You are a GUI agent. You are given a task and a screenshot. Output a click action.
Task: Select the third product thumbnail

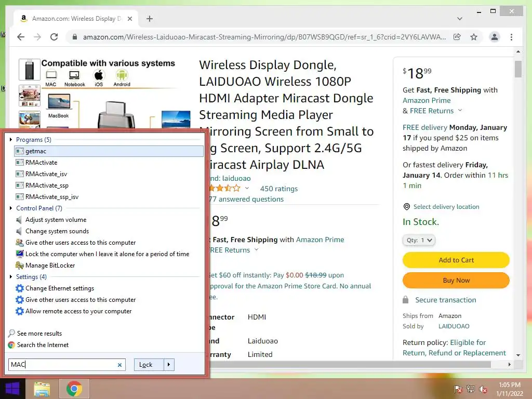click(30, 120)
